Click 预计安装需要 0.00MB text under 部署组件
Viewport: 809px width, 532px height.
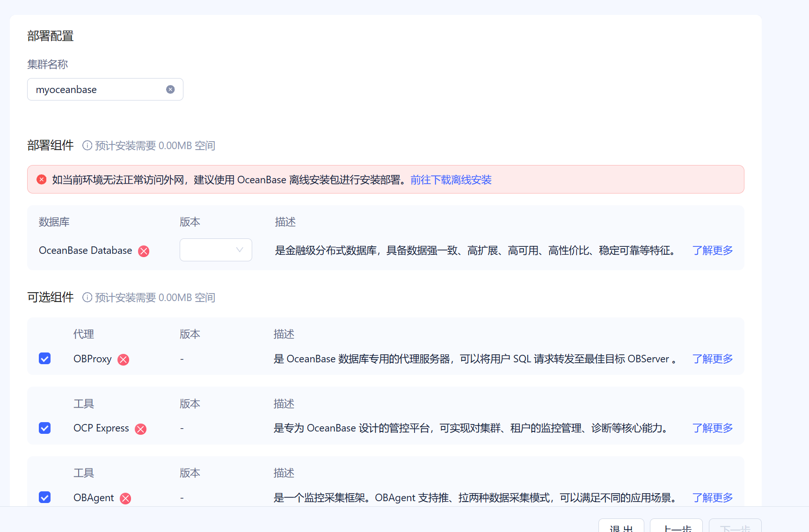coord(155,146)
